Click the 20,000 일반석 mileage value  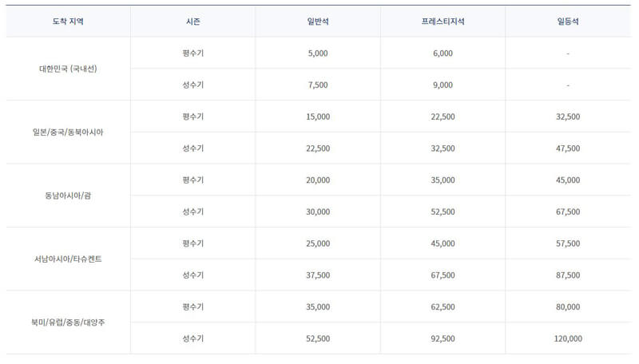[318, 180]
